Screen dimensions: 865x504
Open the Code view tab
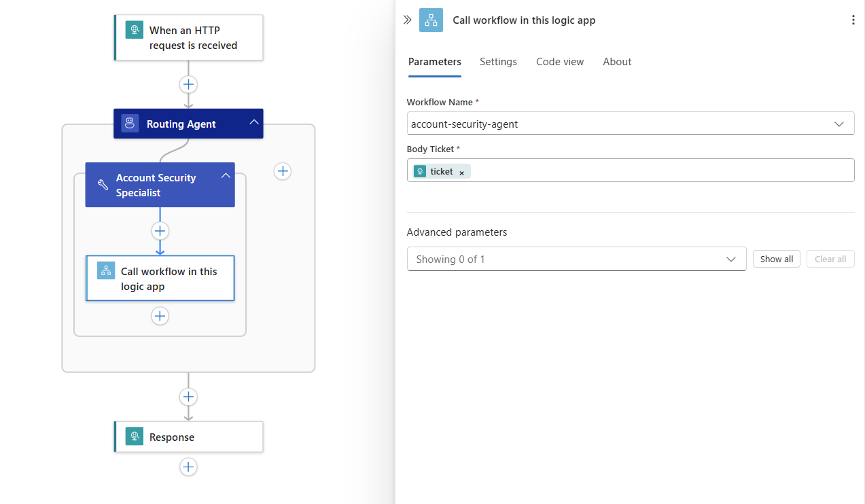click(559, 61)
